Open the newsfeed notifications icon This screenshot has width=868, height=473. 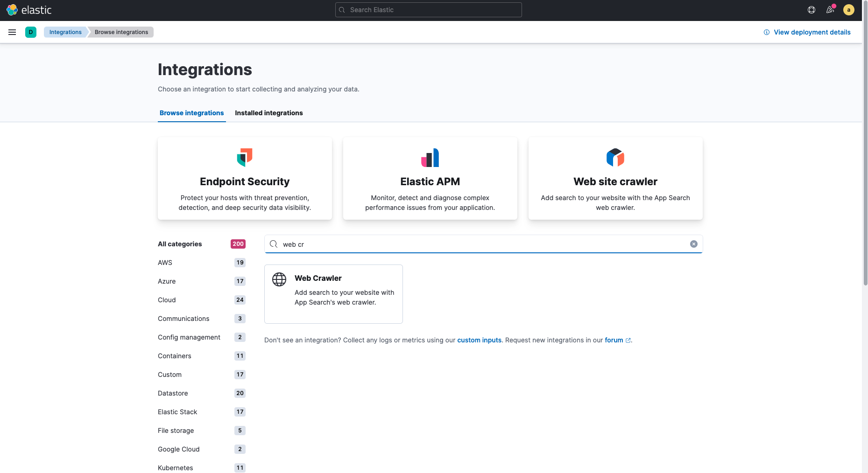point(830,9)
